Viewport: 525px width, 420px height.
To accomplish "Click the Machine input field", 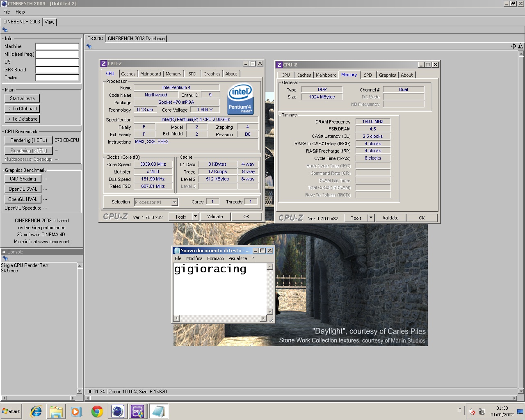I will click(57, 46).
